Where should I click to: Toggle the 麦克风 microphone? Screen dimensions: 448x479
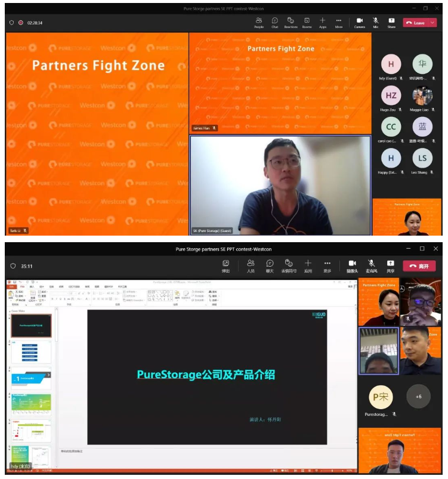click(371, 266)
